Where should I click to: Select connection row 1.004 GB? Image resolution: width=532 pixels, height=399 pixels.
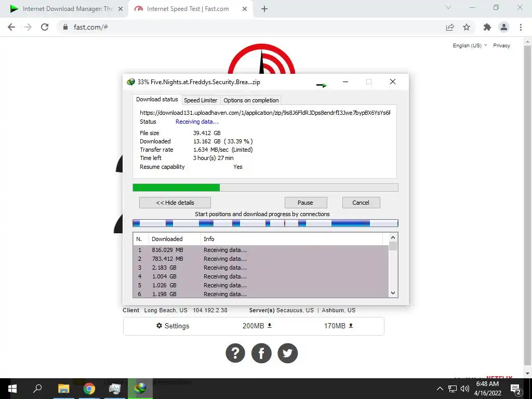coord(261,276)
